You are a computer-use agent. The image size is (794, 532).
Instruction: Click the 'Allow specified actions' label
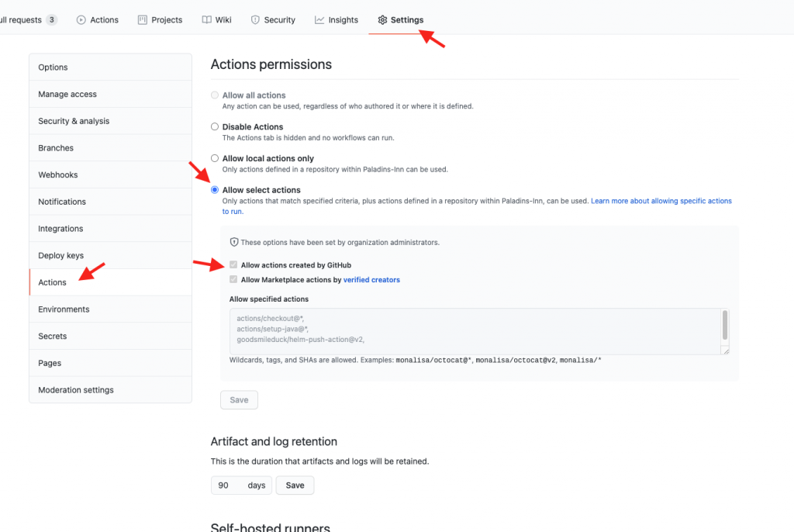pyautogui.click(x=269, y=299)
